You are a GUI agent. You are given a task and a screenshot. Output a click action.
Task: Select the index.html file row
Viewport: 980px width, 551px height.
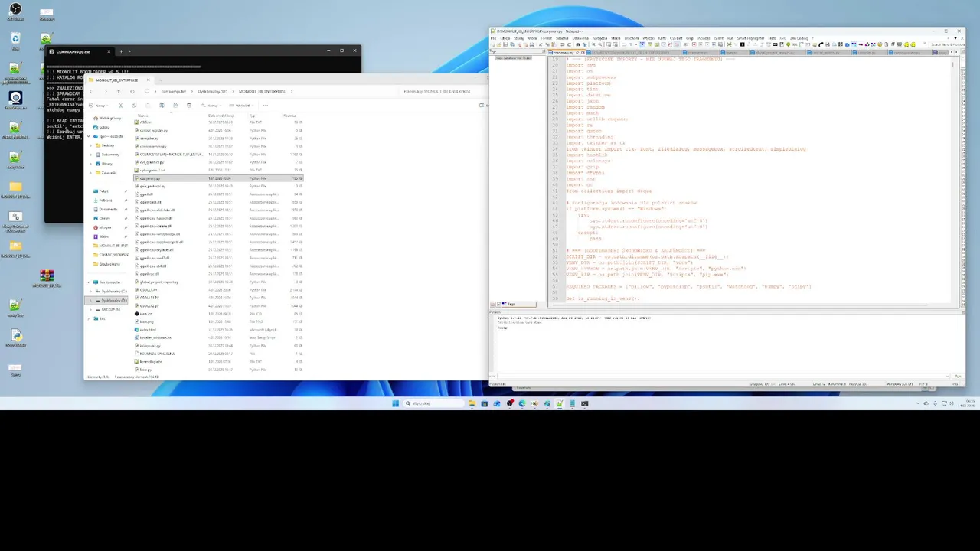click(x=219, y=329)
